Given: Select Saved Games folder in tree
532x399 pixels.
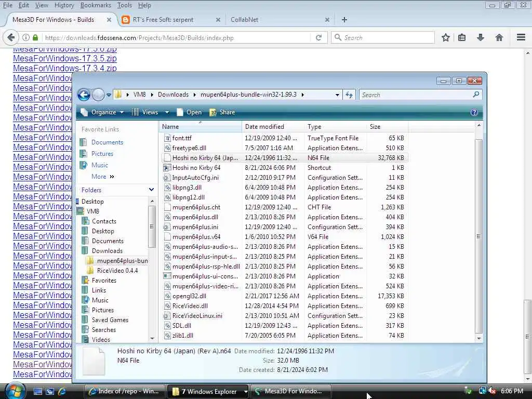Looking at the screenshot, I should 110,320.
